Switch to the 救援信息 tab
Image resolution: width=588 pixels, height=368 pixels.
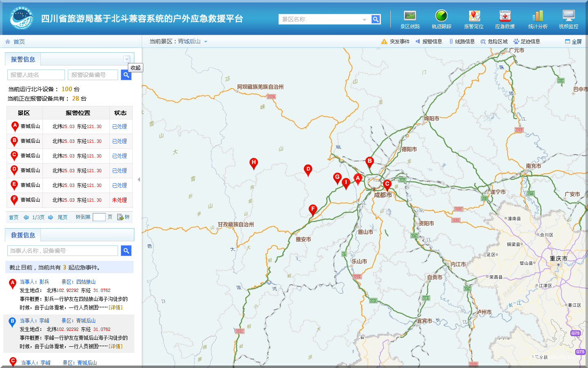tap(23, 235)
